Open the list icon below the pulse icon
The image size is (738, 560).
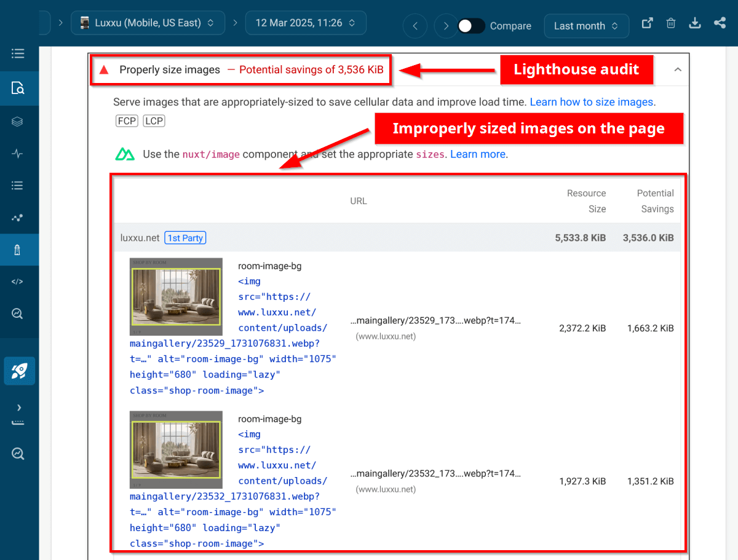tap(18, 185)
